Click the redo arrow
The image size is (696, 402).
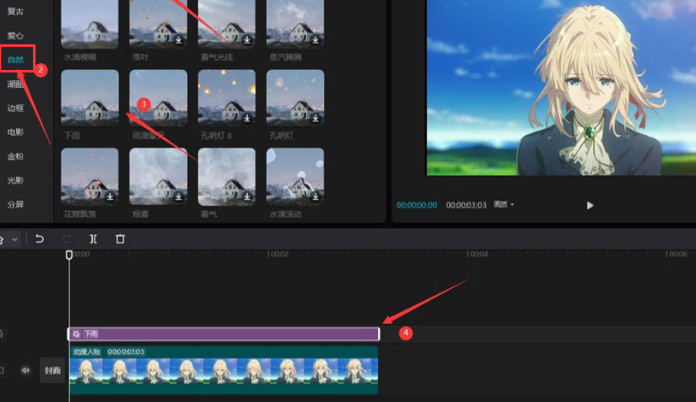point(66,239)
